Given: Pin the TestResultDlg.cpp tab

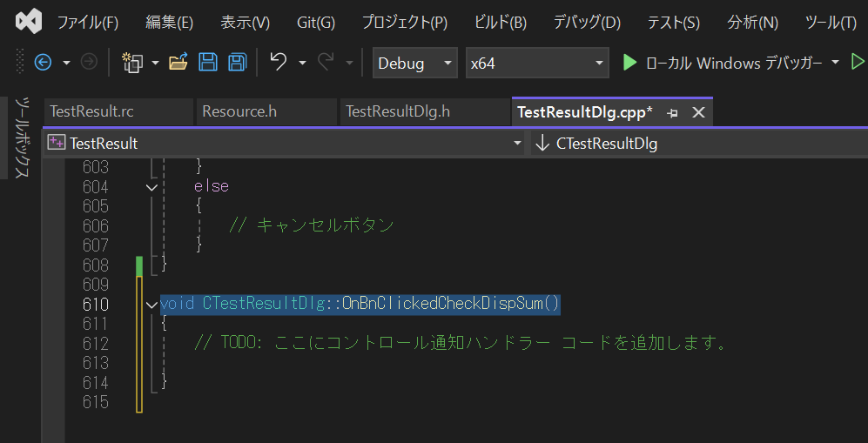Looking at the screenshot, I should point(672,112).
